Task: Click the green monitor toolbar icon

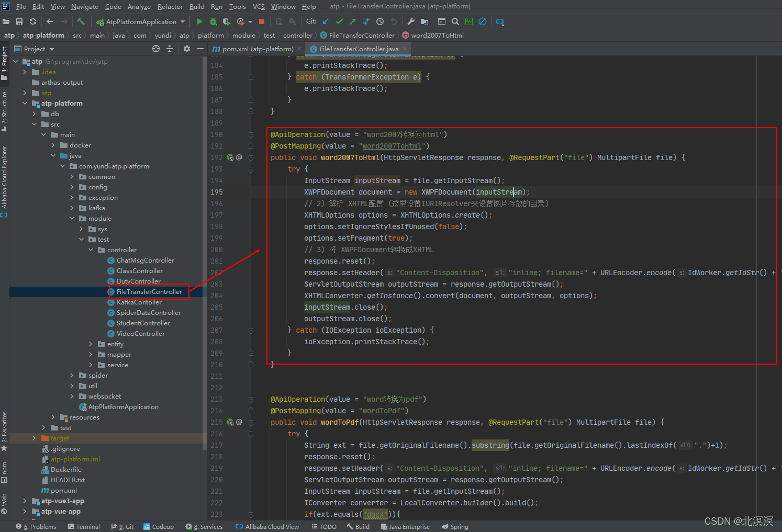Action: pos(469,21)
